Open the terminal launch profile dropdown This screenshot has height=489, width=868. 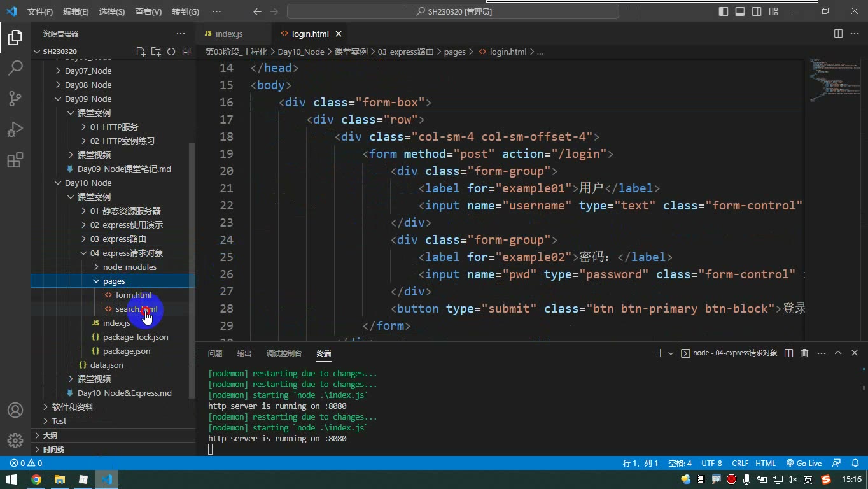[x=671, y=353]
